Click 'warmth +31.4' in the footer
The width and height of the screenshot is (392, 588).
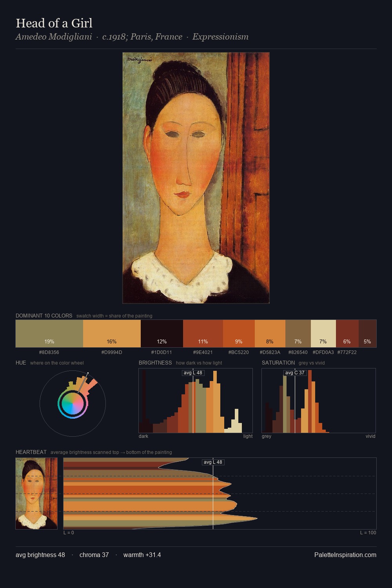click(142, 555)
